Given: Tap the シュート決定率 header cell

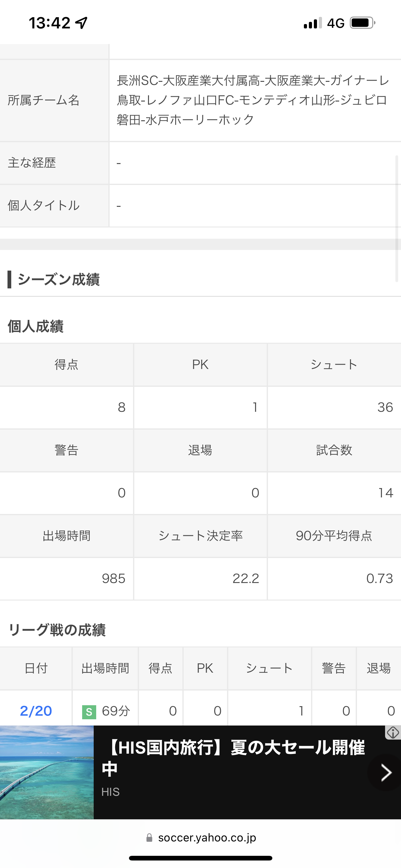Looking at the screenshot, I should tap(200, 536).
